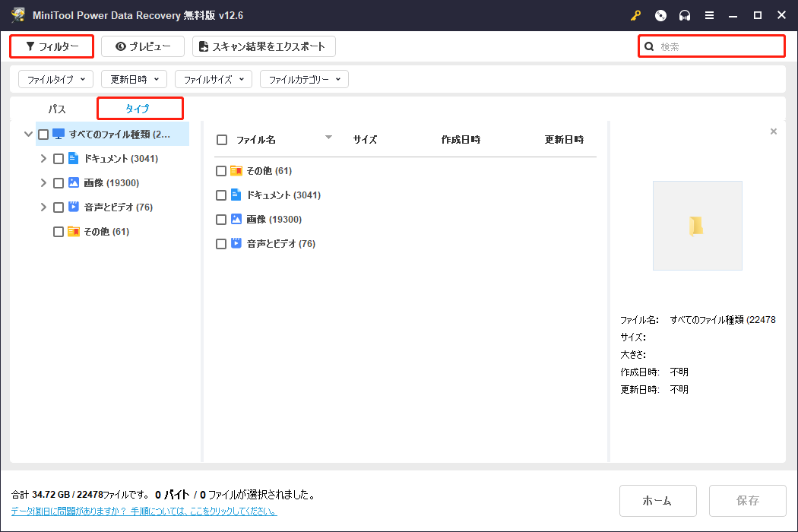Open support via the headphones icon
Image resolution: width=798 pixels, height=532 pixels.
685,15
